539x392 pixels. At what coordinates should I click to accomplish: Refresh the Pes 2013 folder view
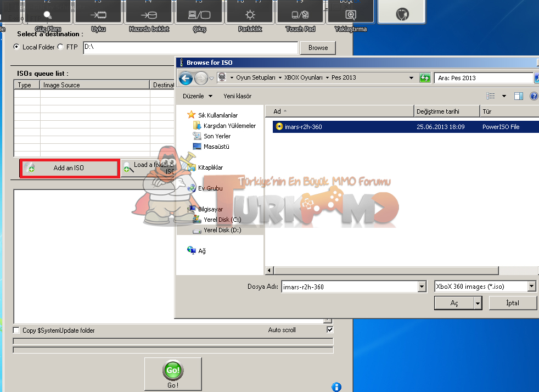point(425,78)
